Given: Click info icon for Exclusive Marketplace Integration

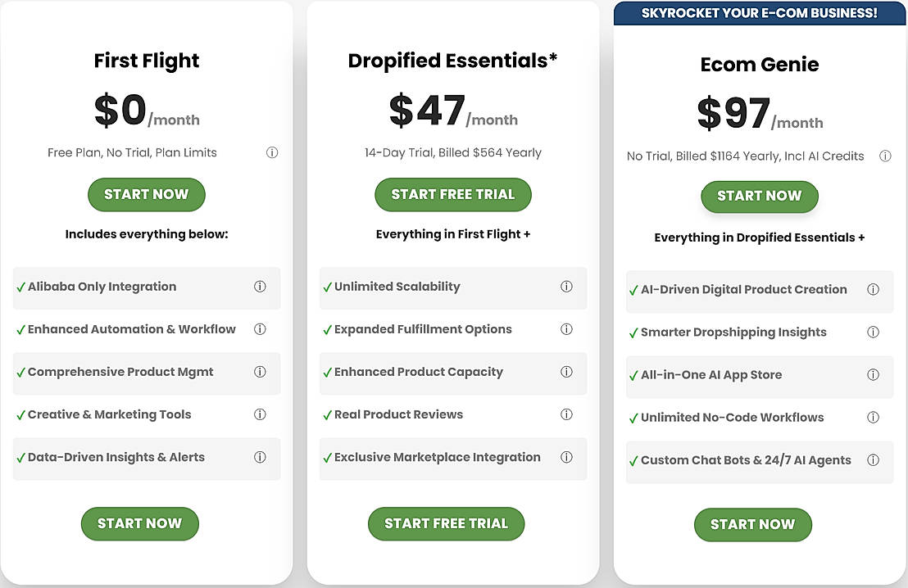Looking at the screenshot, I should click(566, 457).
